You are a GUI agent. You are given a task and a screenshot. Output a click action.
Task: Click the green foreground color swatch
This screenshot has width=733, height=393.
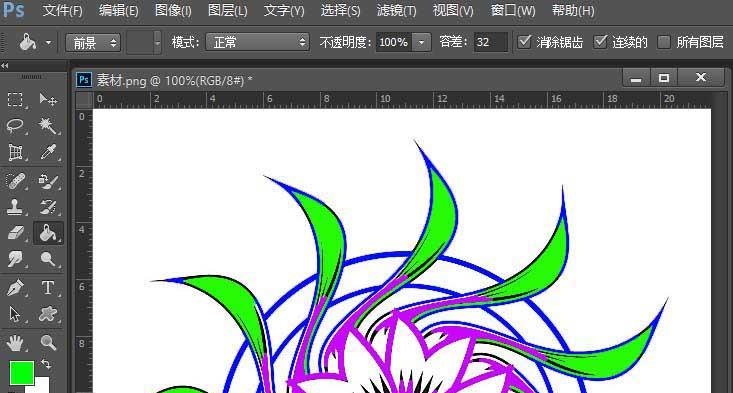pyautogui.click(x=22, y=373)
